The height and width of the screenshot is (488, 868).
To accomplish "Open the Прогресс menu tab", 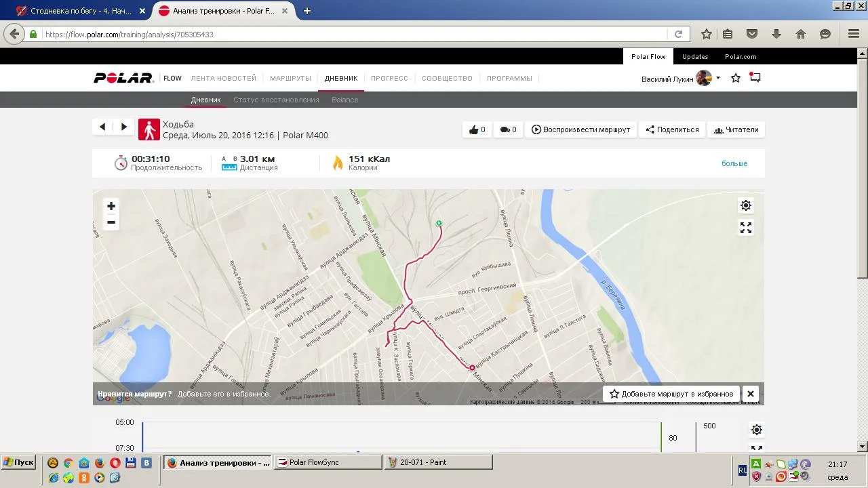I will tap(389, 79).
